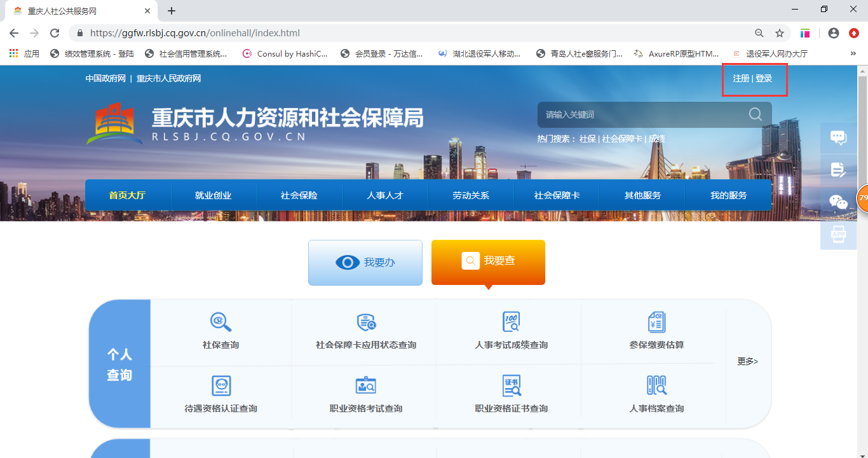Click the browser address bar URL

(194, 33)
